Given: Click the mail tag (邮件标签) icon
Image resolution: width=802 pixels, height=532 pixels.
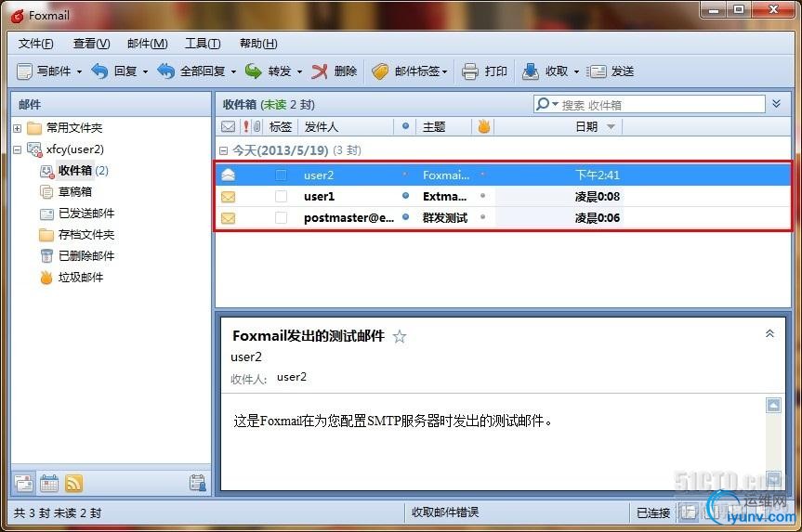Looking at the screenshot, I should click(x=380, y=71).
